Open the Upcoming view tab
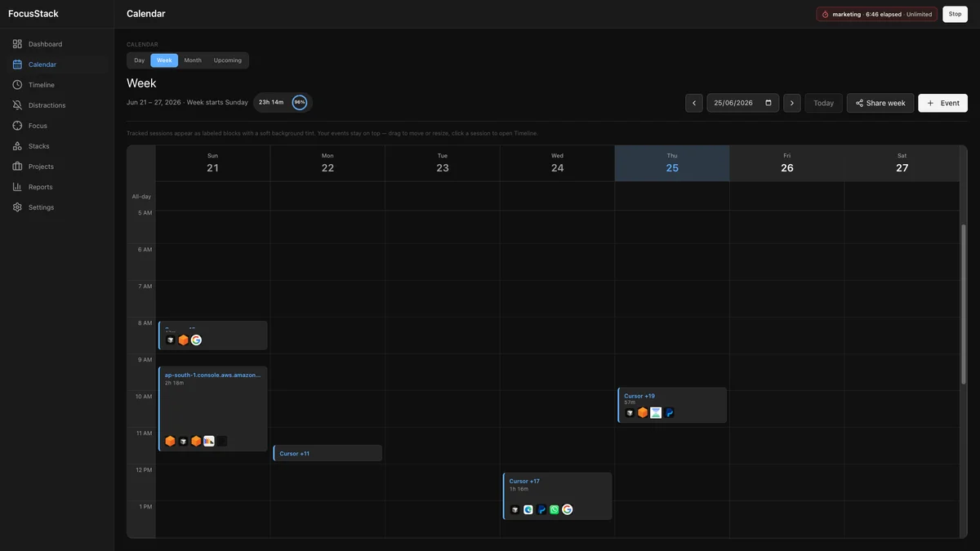Viewport: 980px width, 551px height. pos(228,60)
